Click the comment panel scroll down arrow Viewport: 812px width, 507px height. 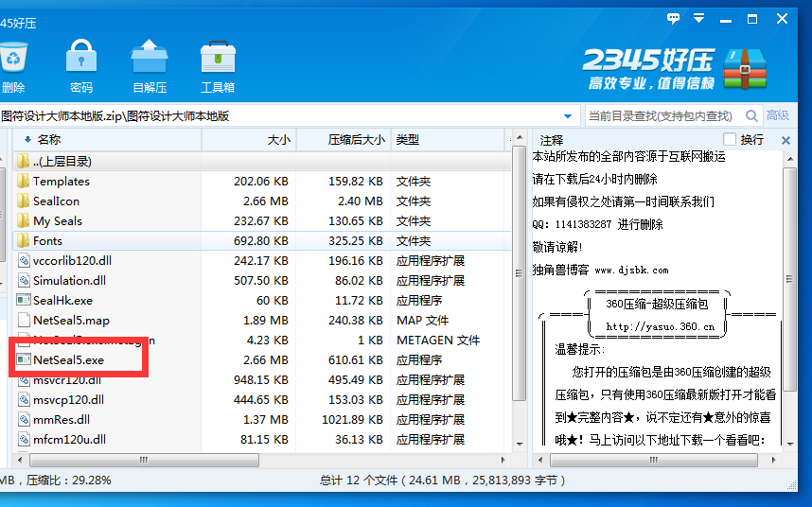click(790, 444)
